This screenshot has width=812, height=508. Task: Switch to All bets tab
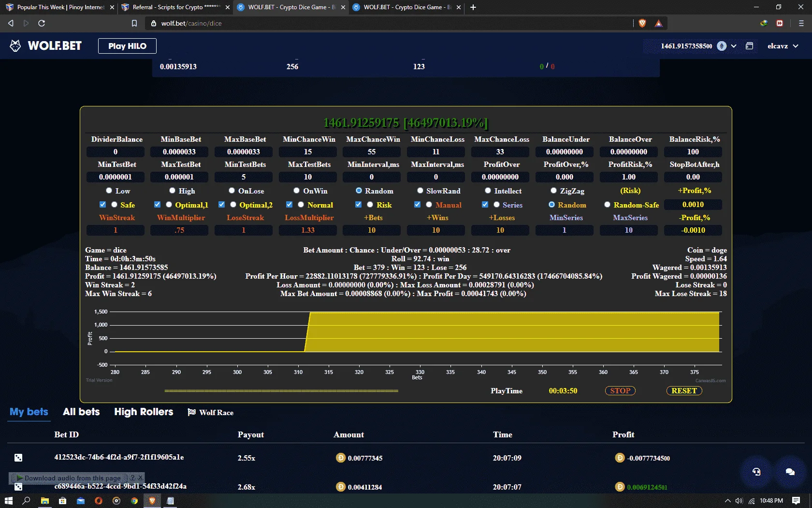(81, 412)
